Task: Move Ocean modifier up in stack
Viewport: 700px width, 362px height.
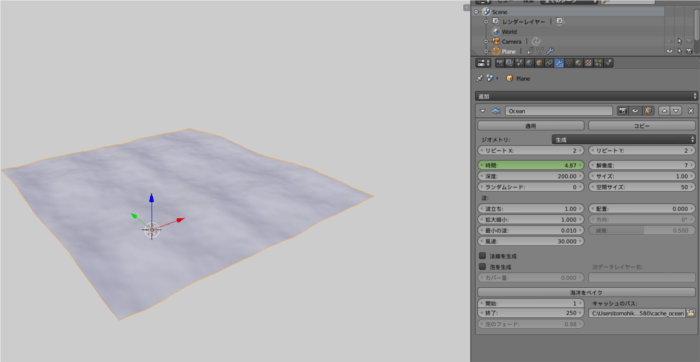Action: pyautogui.click(x=664, y=111)
